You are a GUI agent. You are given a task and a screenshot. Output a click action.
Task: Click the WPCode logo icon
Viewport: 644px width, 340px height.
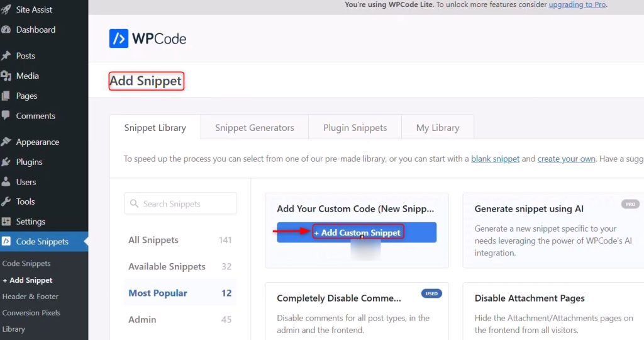[x=119, y=38]
